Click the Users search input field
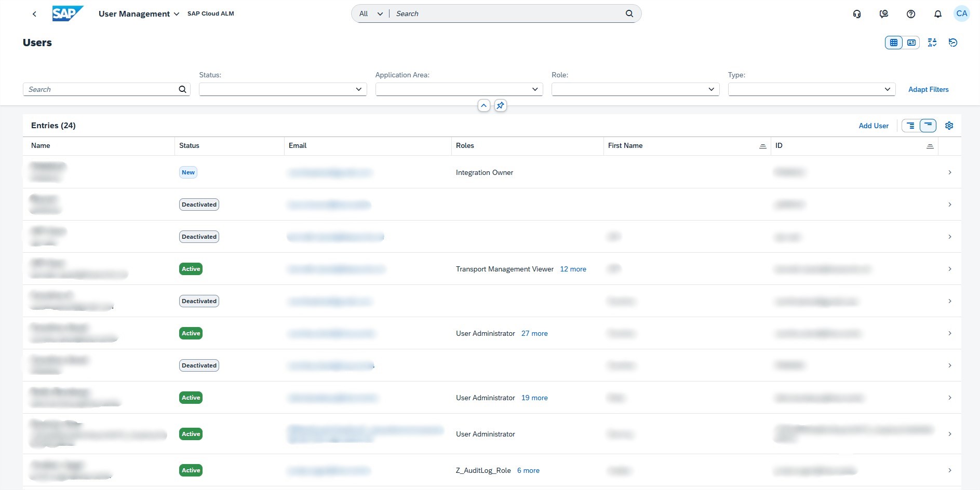 pos(101,89)
